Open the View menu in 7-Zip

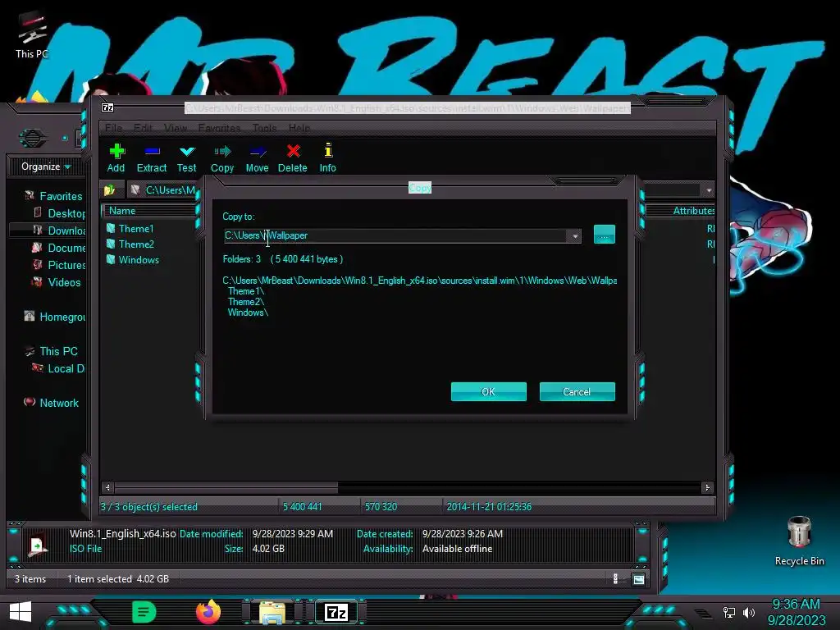[176, 128]
